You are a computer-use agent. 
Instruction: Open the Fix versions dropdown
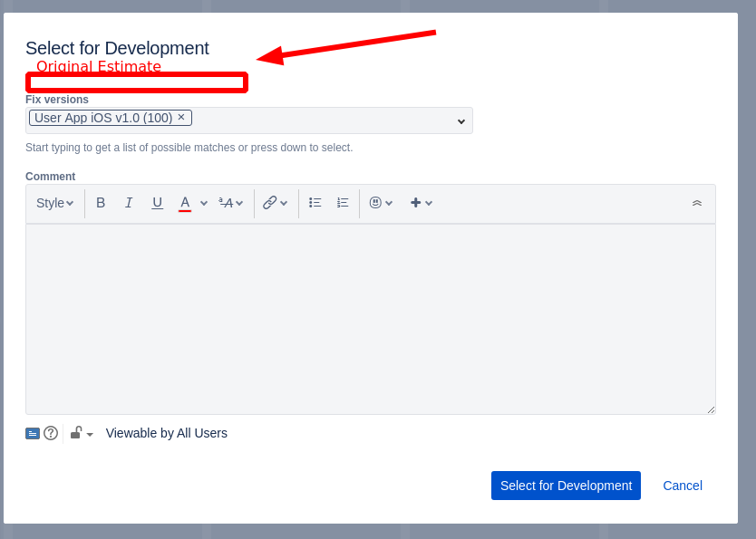pyautogui.click(x=460, y=120)
